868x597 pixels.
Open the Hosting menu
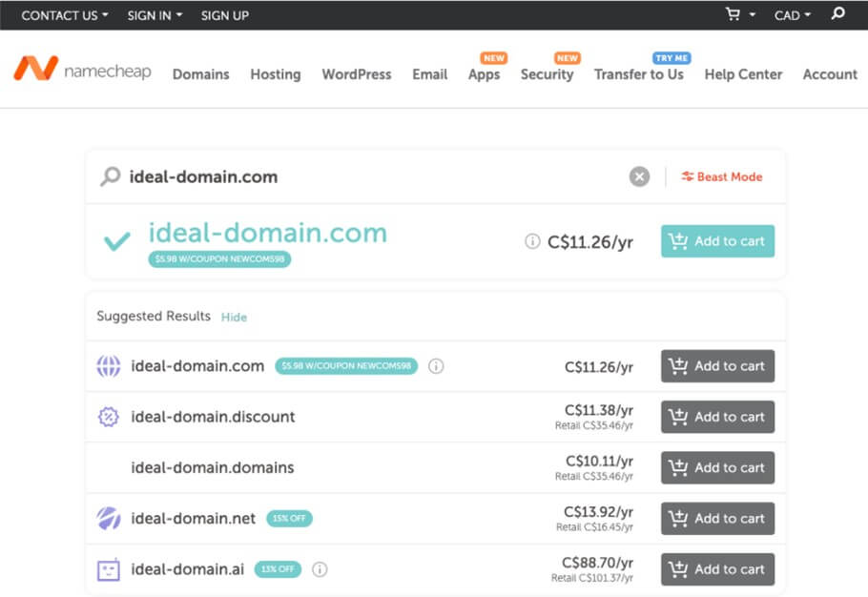click(x=276, y=74)
